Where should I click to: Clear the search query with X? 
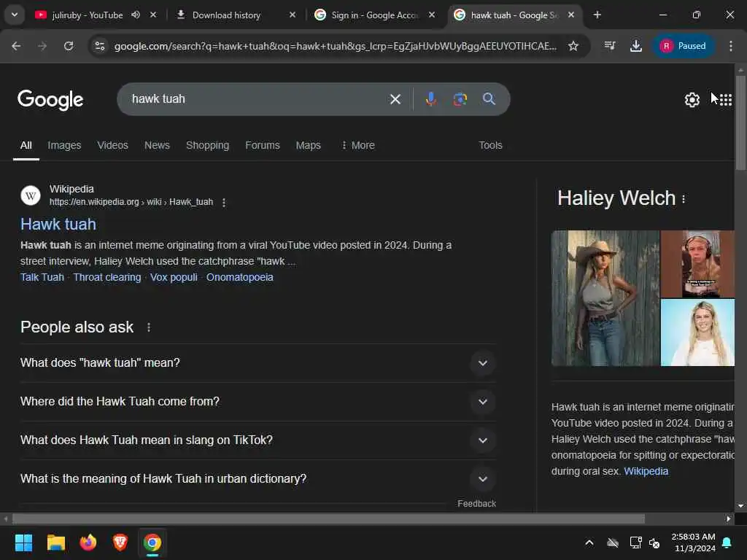click(x=395, y=99)
